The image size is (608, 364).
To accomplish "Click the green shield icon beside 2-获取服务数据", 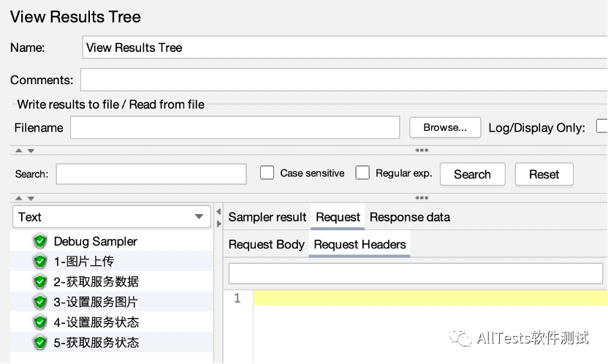I will [40, 281].
